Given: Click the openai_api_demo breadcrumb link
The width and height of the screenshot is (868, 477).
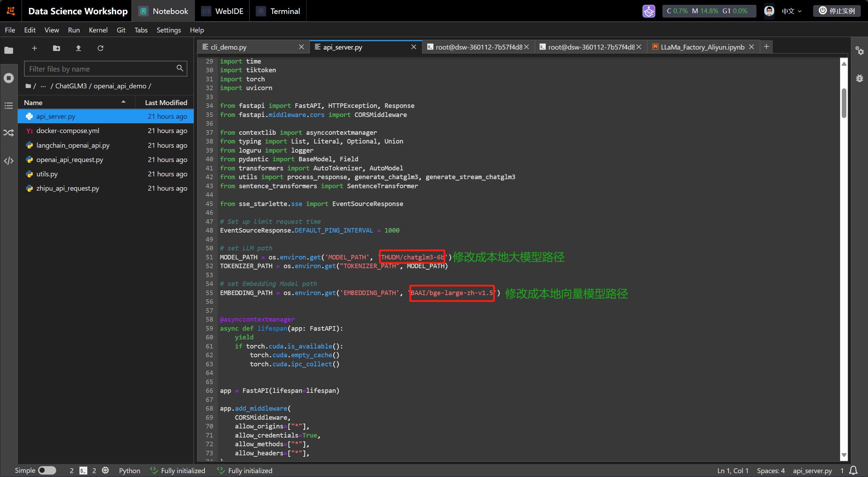Looking at the screenshot, I should click(x=120, y=86).
